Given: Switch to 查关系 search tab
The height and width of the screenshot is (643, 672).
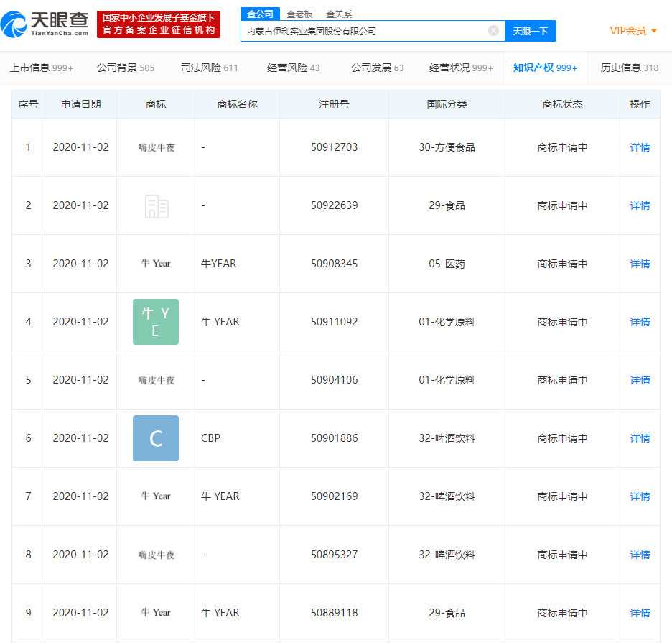Looking at the screenshot, I should point(339,14).
